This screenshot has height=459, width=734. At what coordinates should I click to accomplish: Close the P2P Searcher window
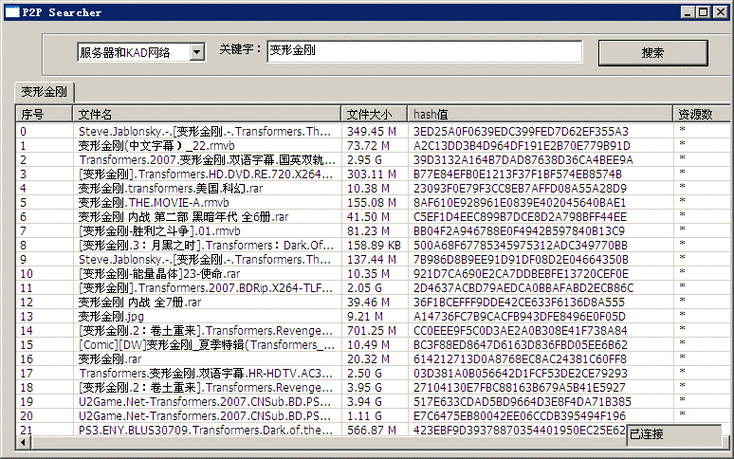(x=720, y=12)
